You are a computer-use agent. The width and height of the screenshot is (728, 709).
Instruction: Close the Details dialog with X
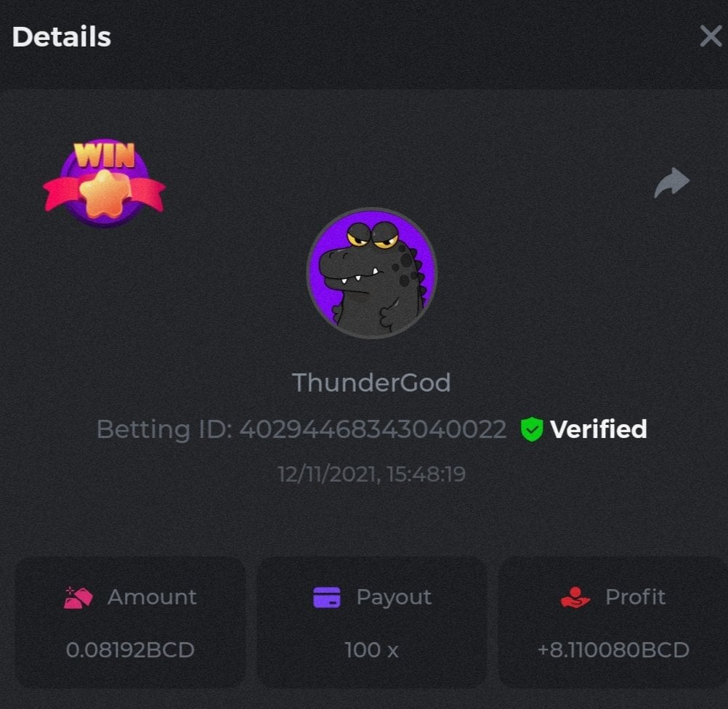coord(711,36)
